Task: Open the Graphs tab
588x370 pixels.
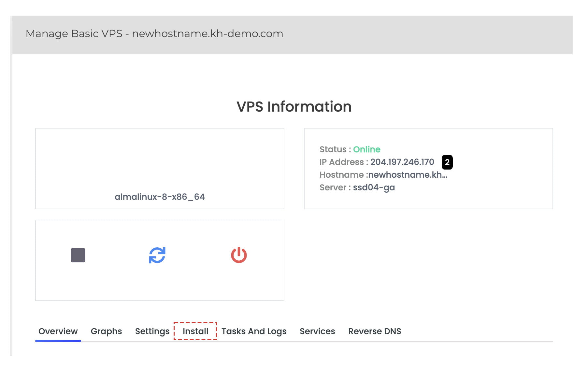Action: [x=106, y=331]
